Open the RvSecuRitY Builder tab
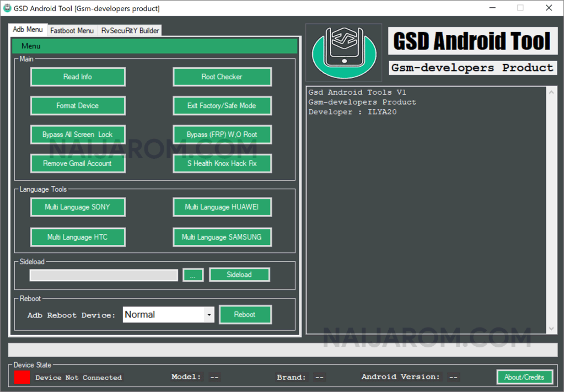Screen dimensions: 564x392 [x=130, y=30]
